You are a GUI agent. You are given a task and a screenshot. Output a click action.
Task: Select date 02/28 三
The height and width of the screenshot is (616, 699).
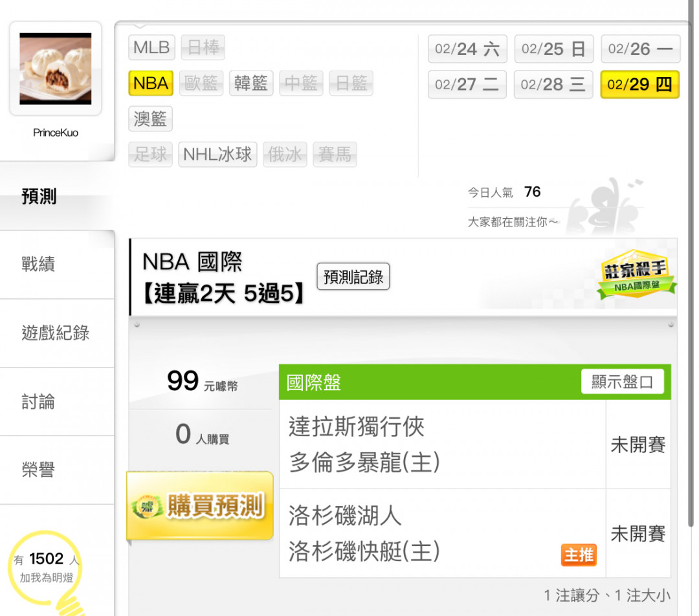(x=553, y=84)
